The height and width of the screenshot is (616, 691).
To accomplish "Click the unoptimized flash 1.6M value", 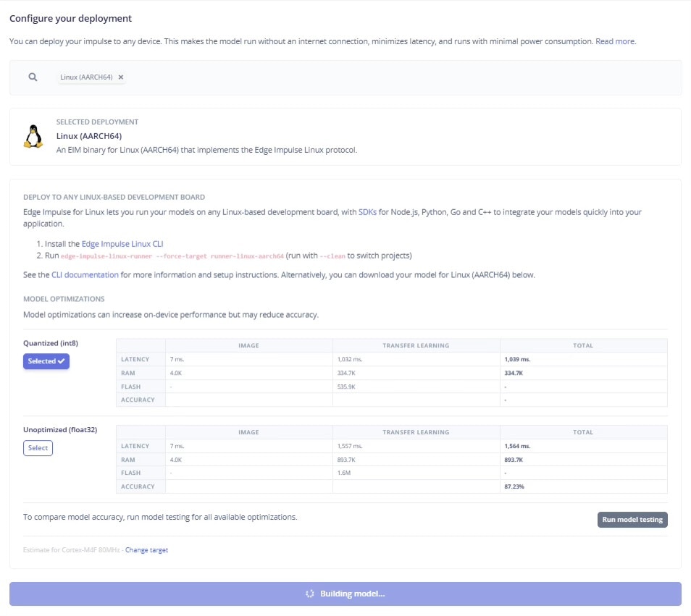I will (x=344, y=473).
